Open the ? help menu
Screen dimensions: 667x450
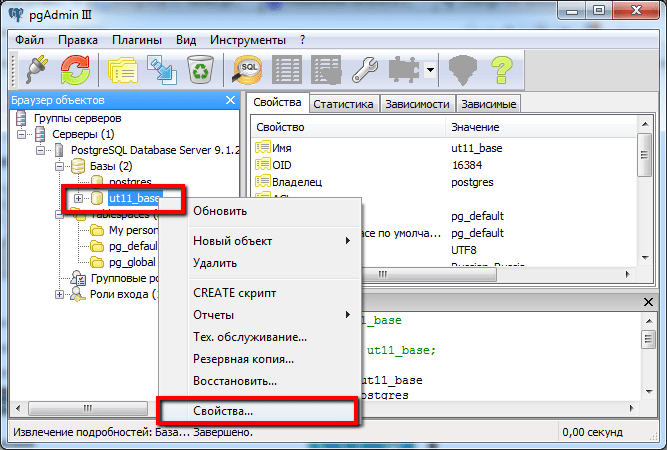coord(302,40)
